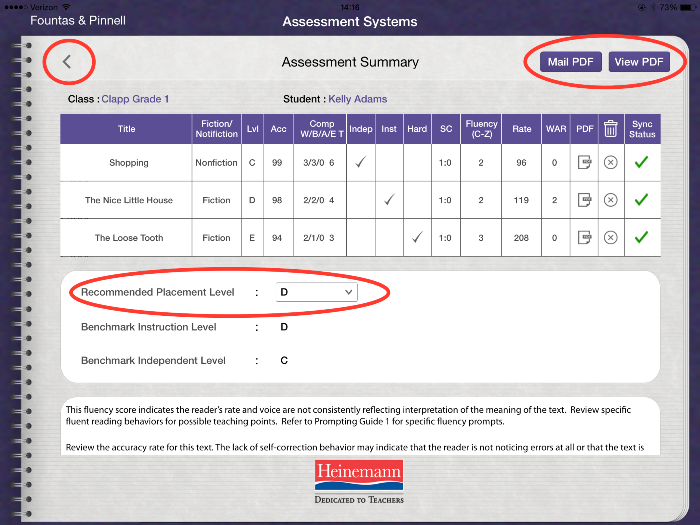Click the trash can column header icon
This screenshot has width=700, height=525.
[x=610, y=129]
